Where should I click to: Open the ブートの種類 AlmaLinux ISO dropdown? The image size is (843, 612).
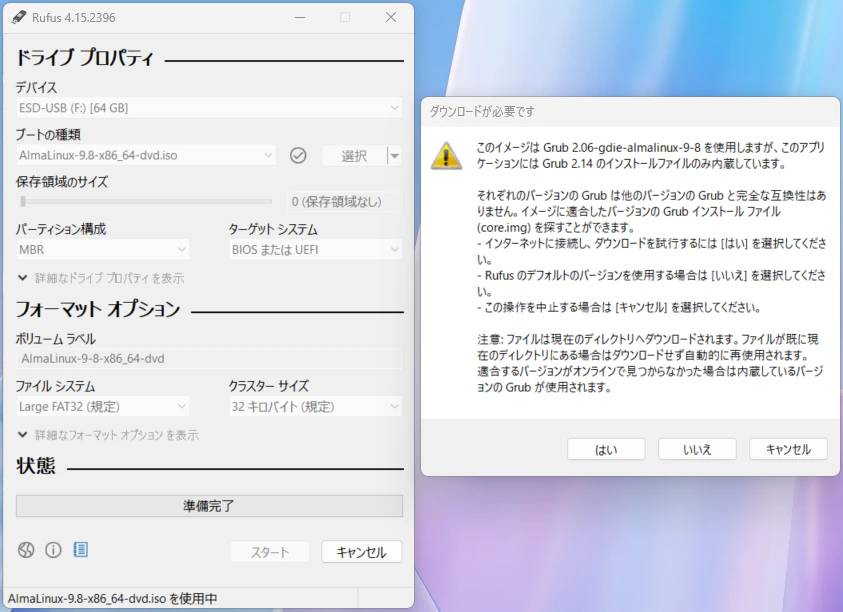[146, 155]
